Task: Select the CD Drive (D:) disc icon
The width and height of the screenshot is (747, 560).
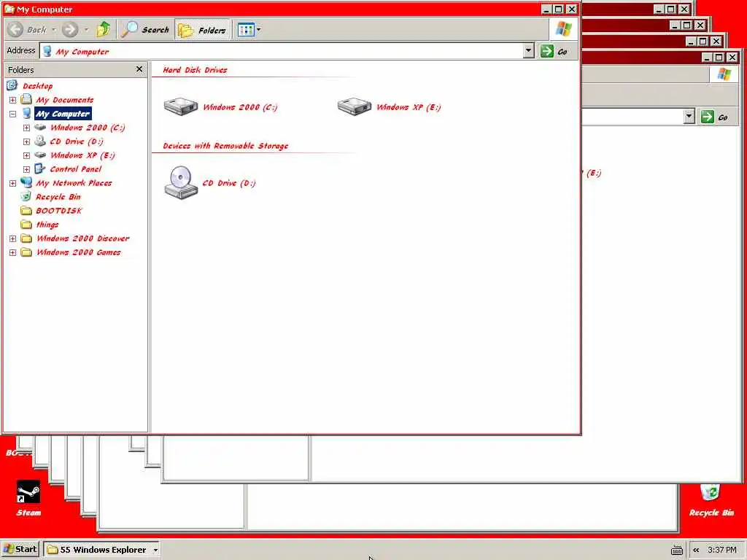Action: (x=181, y=183)
